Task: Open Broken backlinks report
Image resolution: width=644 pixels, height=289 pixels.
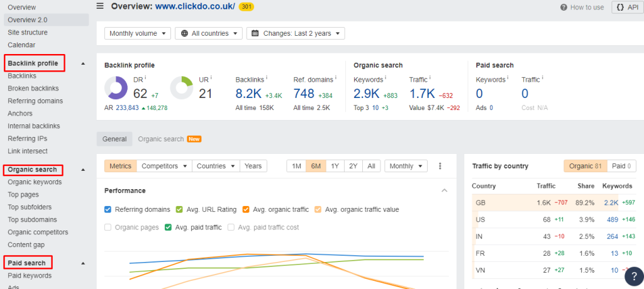Action: [33, 88]
